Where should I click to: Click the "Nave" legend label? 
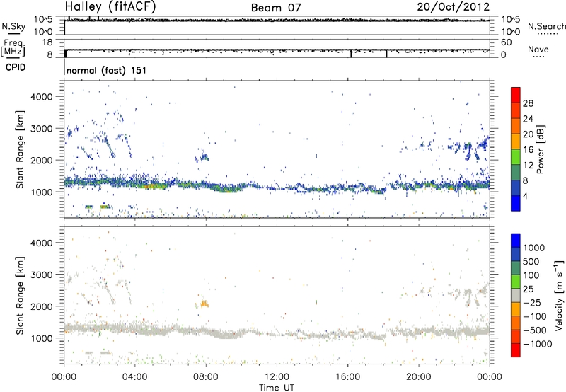(x=538, y=49)
